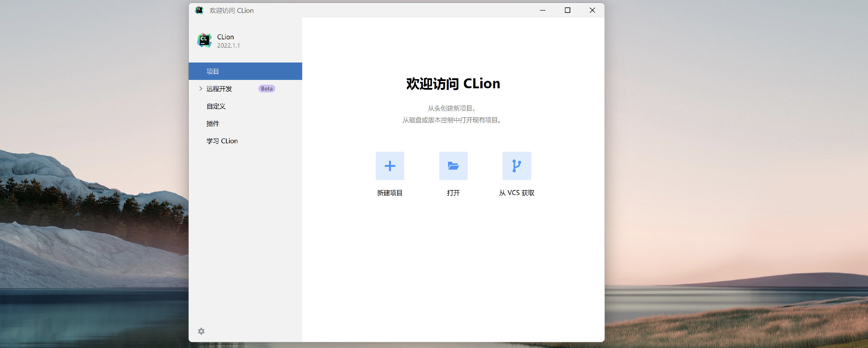Viewport: 868px width, 348px height.
Task: Go to the 学习 CLion tab
Action: [222, 141]
